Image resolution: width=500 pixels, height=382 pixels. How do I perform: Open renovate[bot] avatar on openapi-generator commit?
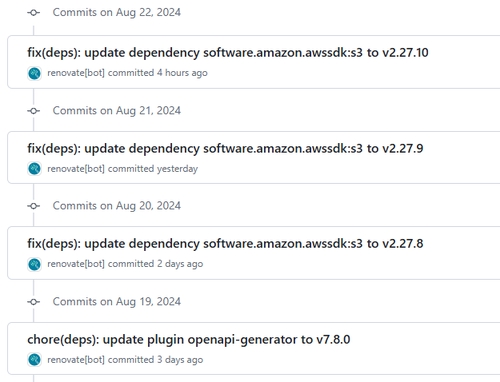click(34, 360)
